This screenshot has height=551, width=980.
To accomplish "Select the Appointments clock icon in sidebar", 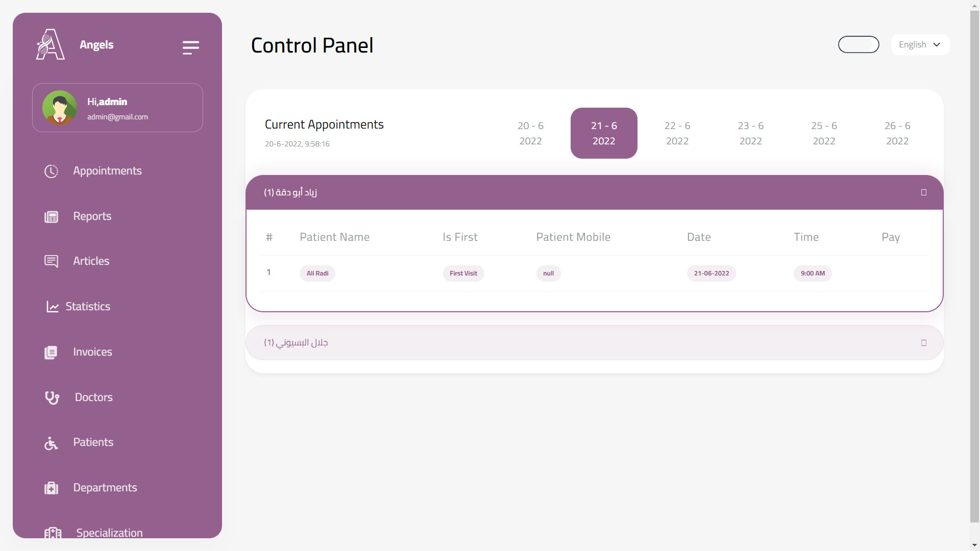I will [x=52, y=171].
